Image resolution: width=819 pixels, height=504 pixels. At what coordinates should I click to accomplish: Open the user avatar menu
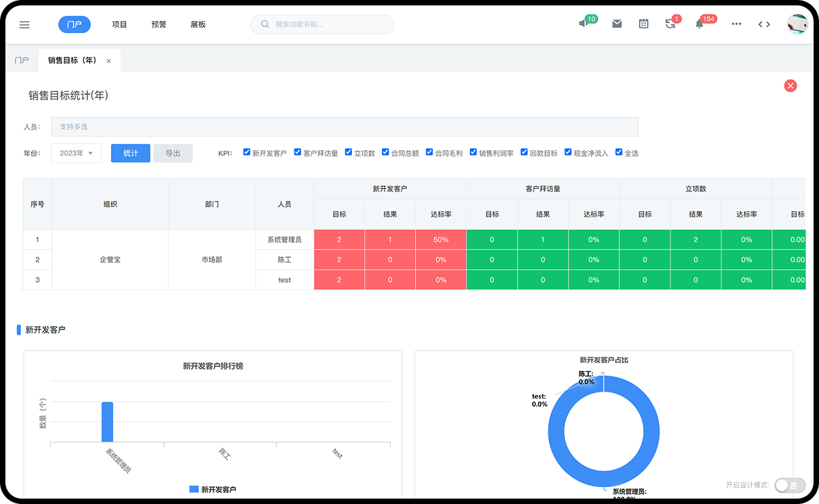tap(797, 24)
